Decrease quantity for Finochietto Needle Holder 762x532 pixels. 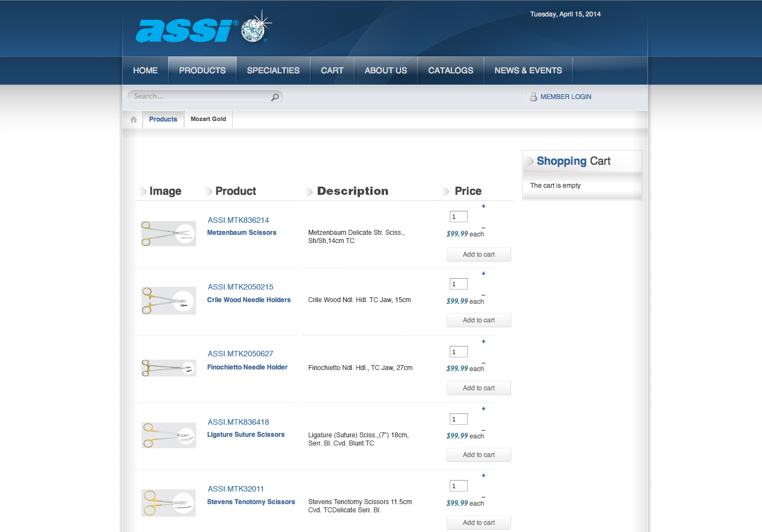tap(483, 362)
